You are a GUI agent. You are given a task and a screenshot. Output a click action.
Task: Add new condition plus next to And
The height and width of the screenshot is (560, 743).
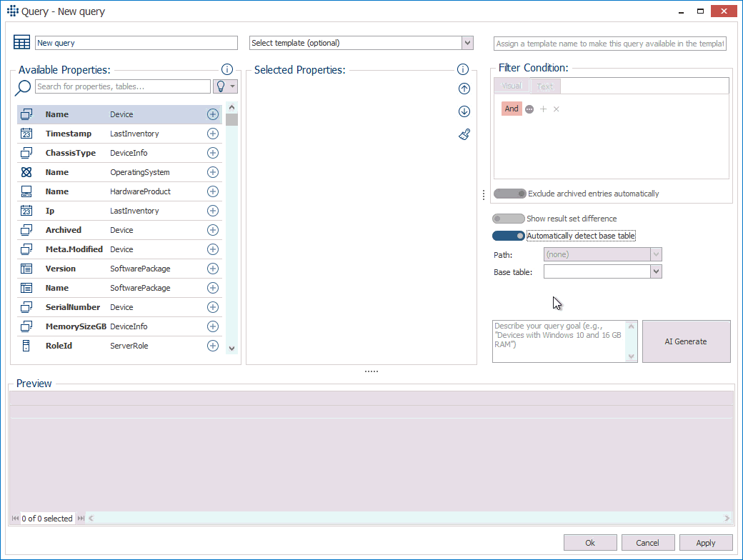click(543, 109)
